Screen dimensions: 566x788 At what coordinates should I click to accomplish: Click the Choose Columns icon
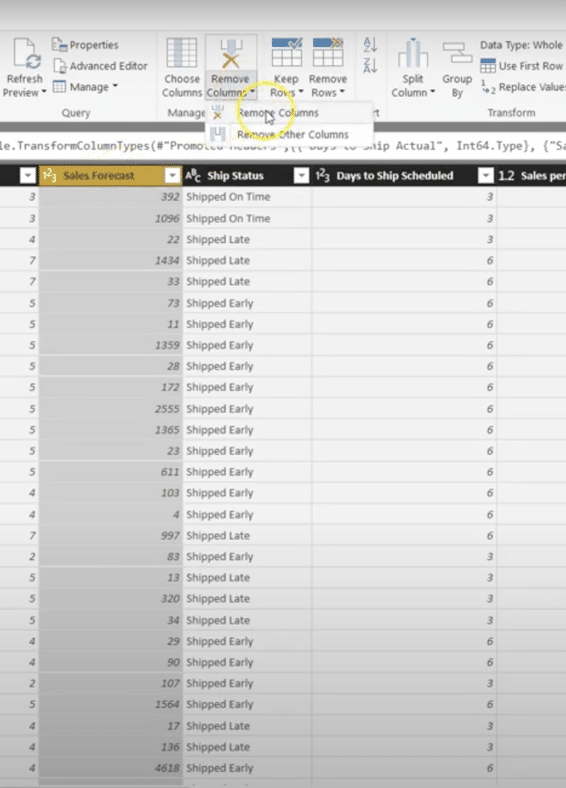[x=181, y=53]
